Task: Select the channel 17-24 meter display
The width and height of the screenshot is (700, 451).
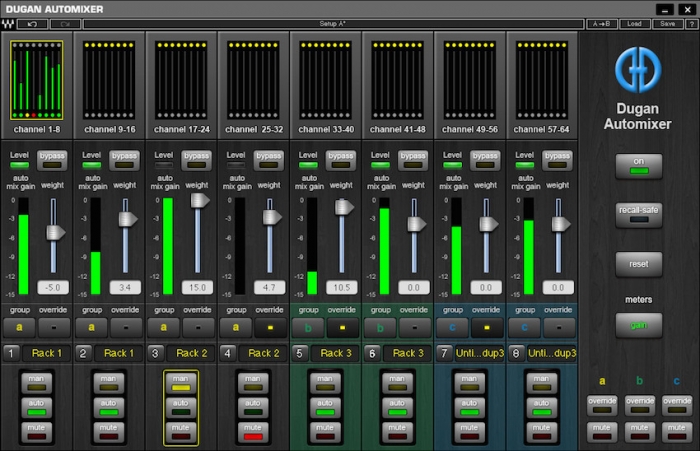Action: 181,80
